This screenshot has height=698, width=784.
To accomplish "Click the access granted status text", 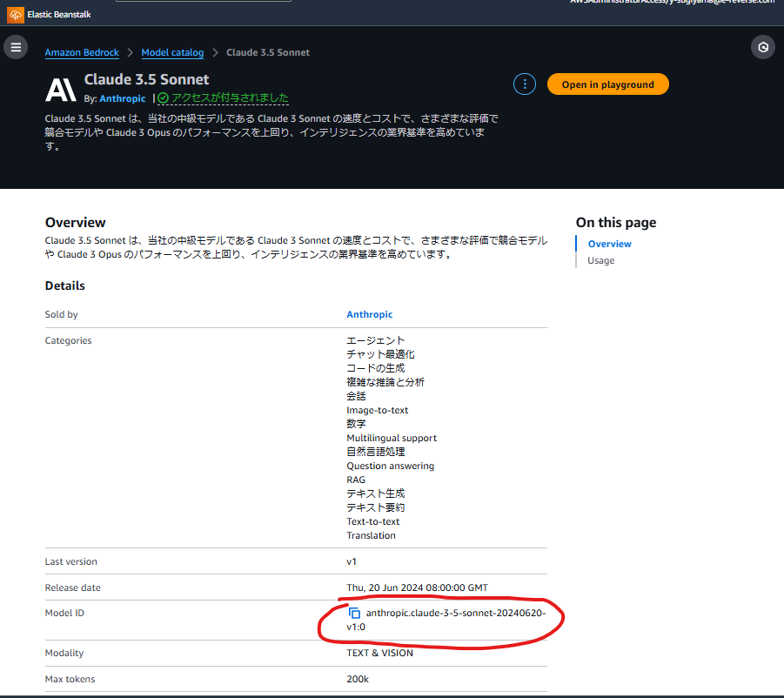I will [x=230, y=97].
